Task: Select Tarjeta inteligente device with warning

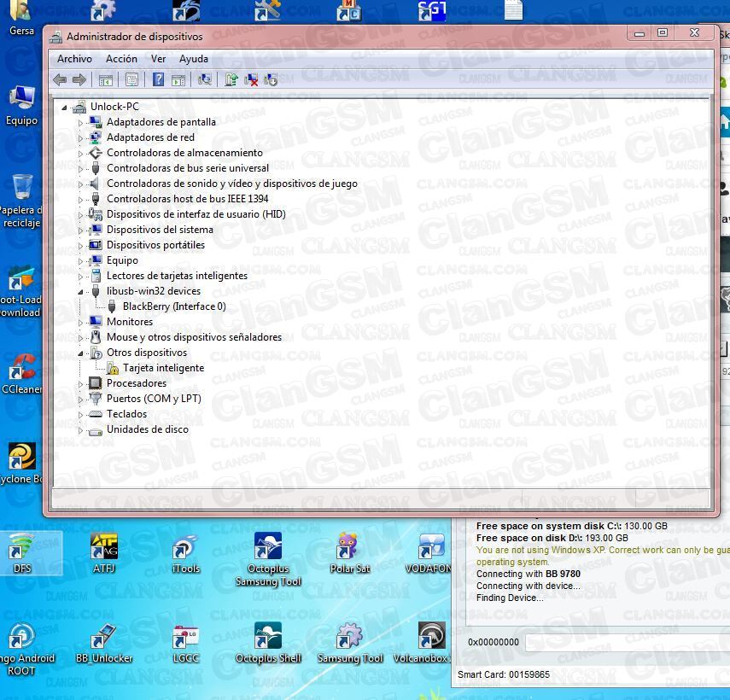Action: (163, 368)
